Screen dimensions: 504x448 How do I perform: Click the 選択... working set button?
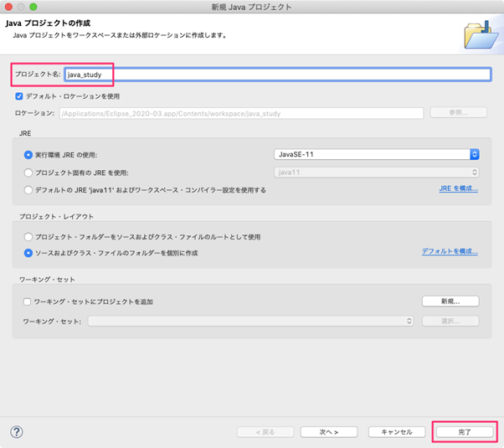(450, 321)
